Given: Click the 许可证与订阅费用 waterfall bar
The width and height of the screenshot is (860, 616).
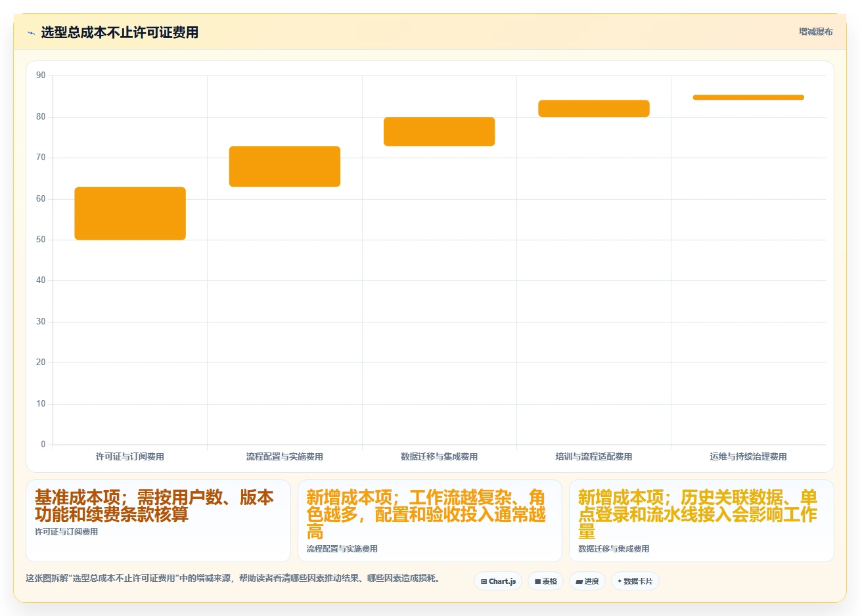Looking at the screenshot, I should pos(130,213).
